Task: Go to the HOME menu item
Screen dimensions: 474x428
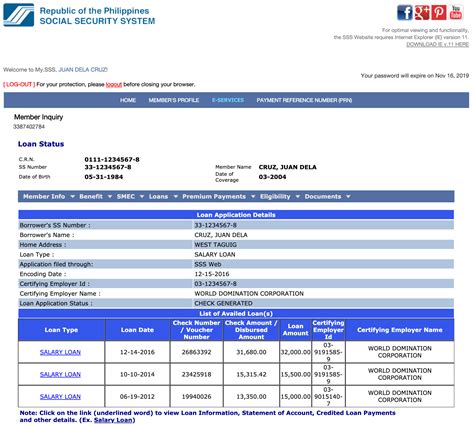Action: pos(128,100)
